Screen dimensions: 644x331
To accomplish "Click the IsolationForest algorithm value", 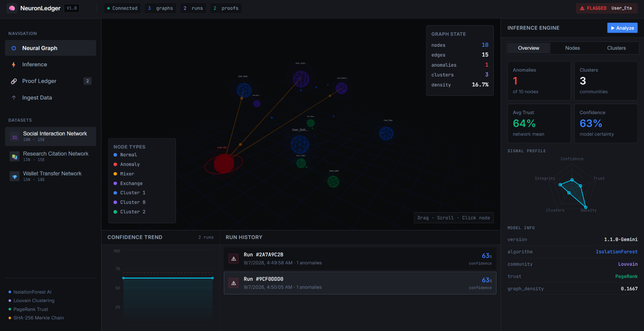I will coord(616,252).
